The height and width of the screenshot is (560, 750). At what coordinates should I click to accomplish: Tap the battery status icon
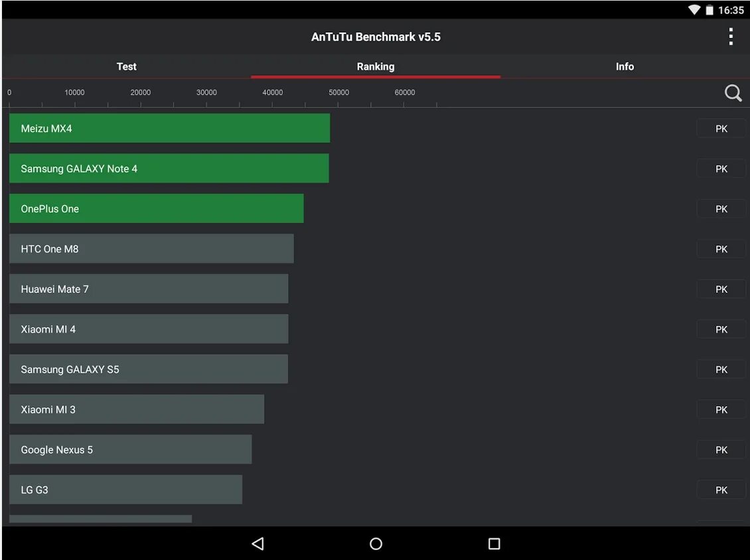coord(710,9)
